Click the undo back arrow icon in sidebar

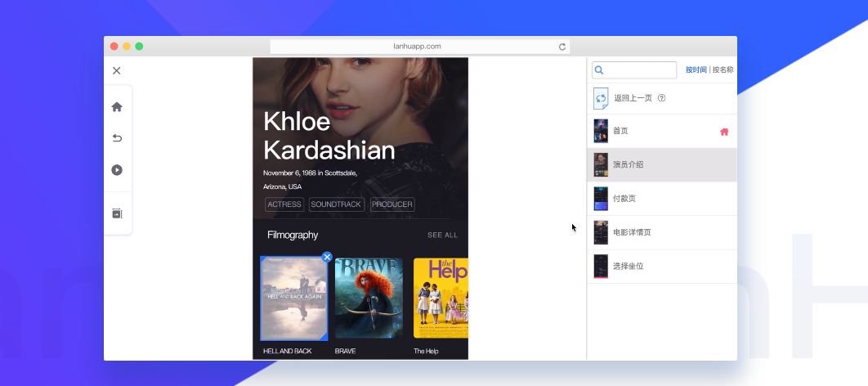tap(117, 138)
